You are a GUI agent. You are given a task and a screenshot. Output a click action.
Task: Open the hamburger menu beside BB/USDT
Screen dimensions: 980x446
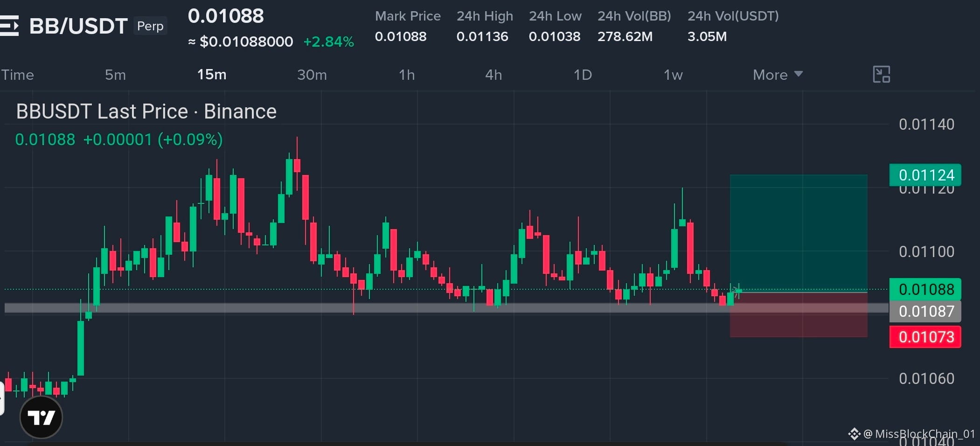click(x=9, y=26)
